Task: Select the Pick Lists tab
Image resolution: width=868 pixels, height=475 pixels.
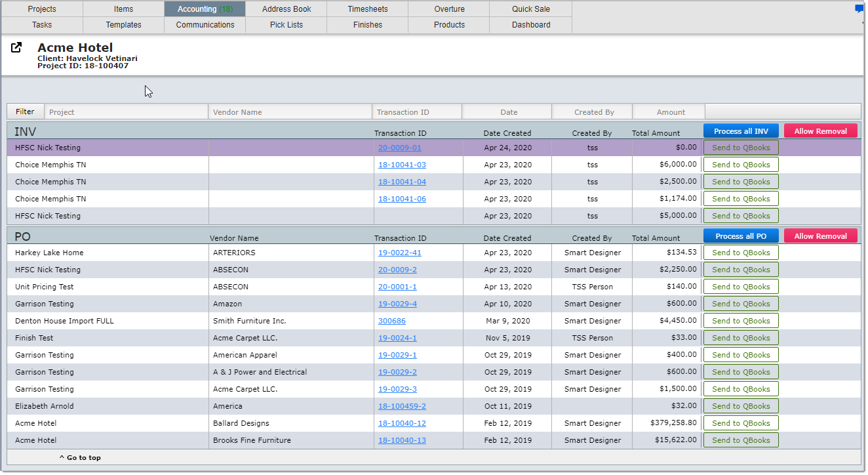Action: (x=286, y=25)
